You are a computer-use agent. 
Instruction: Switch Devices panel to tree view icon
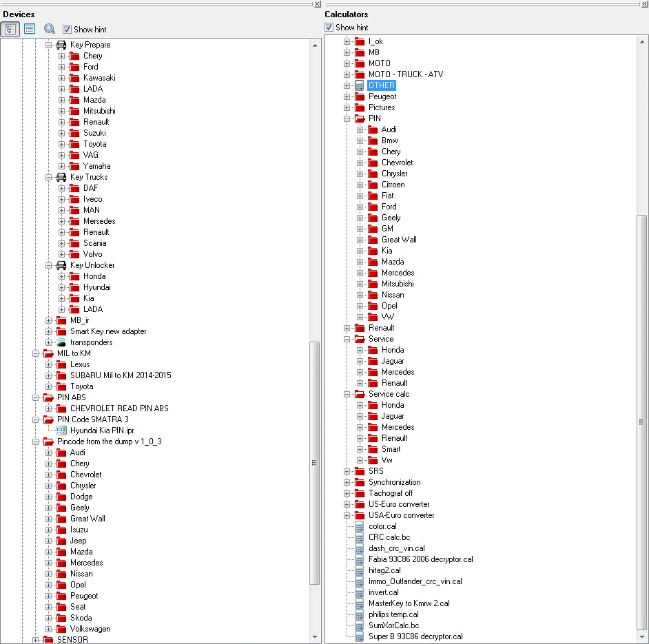[x=10, y=30]
